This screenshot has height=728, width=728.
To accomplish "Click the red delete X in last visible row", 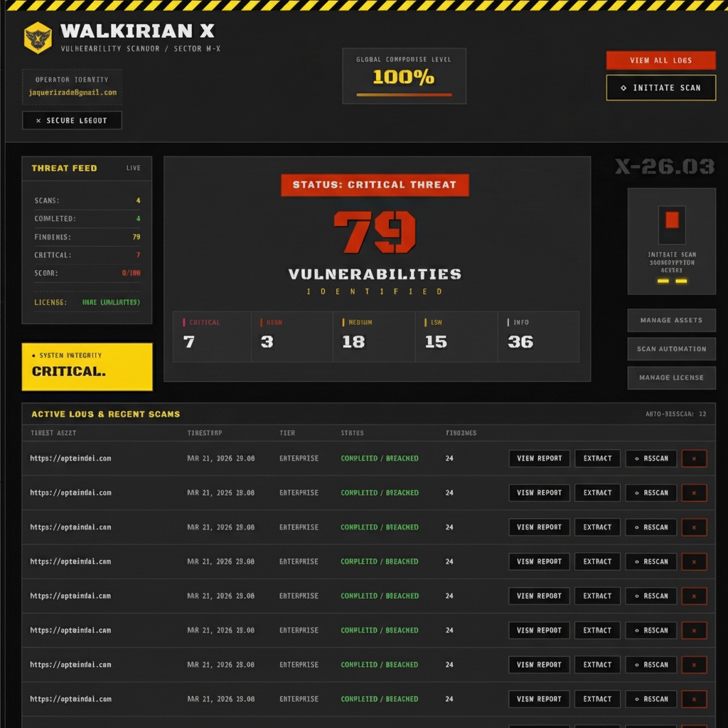I will [x=694, y=699].
